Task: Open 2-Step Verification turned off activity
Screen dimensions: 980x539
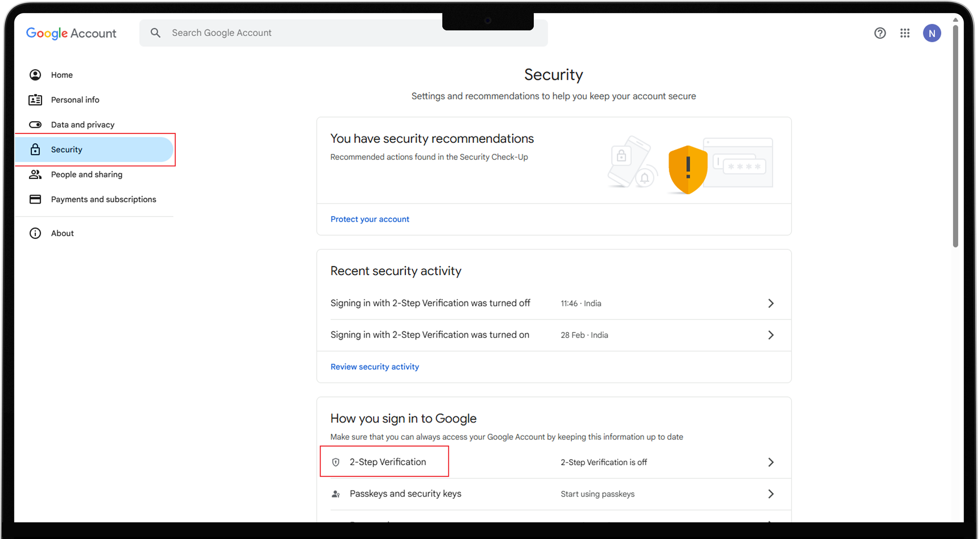Action: click(553, 303)
